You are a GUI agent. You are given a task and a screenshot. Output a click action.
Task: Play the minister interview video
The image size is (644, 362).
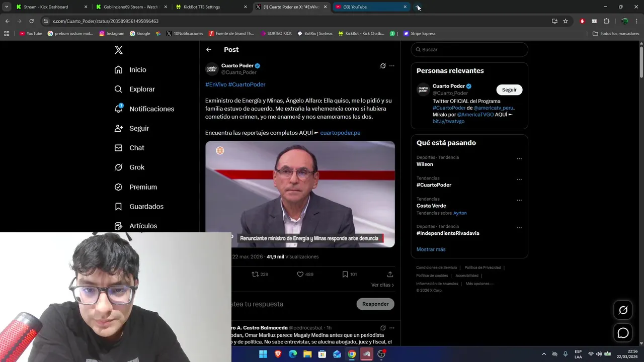300,194
